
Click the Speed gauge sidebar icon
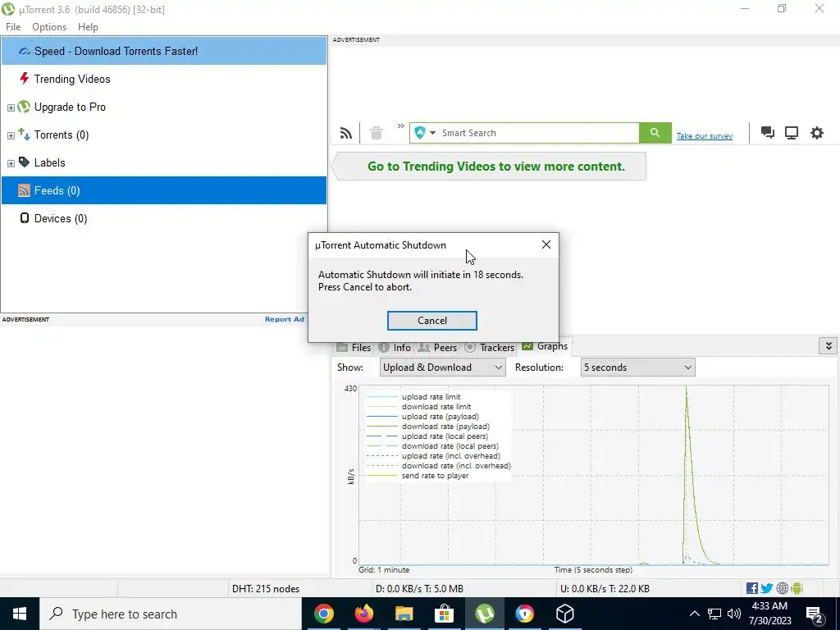pos(24,52)
